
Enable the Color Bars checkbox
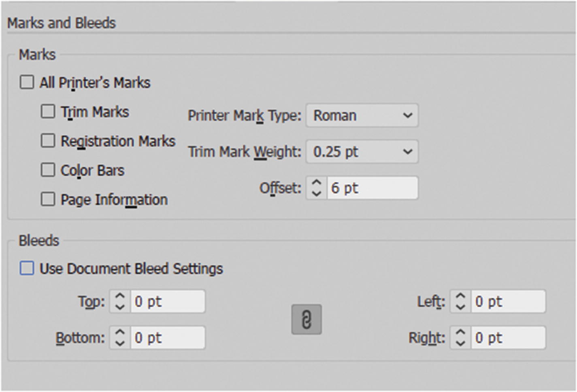(x=48, y=170)
